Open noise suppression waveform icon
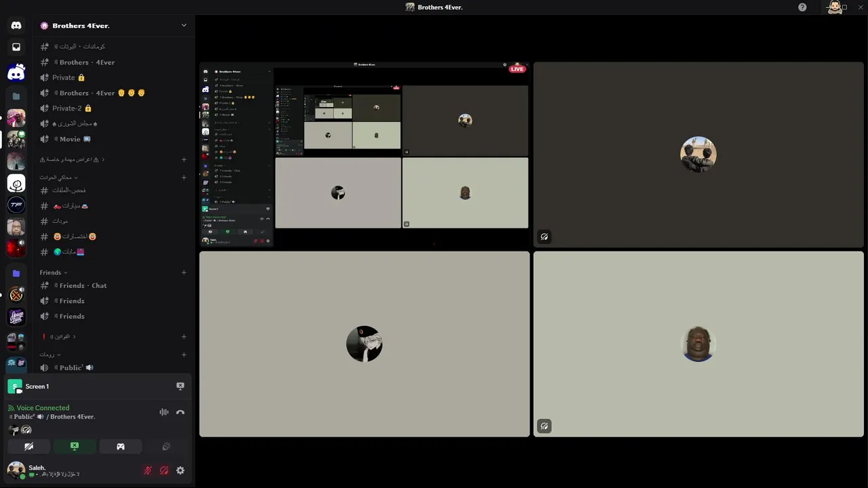This screenshot has height=488, width=868. click(164, 412)
